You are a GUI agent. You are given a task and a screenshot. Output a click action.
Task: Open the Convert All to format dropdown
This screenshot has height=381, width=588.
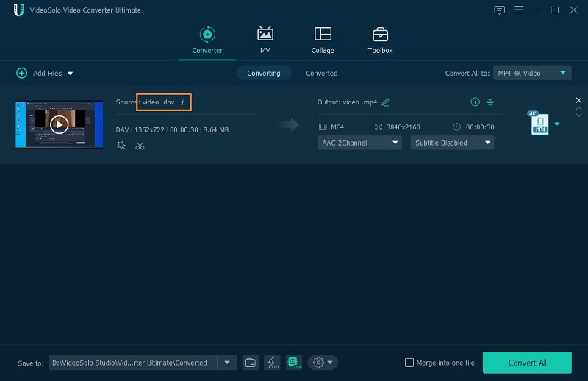532,74
